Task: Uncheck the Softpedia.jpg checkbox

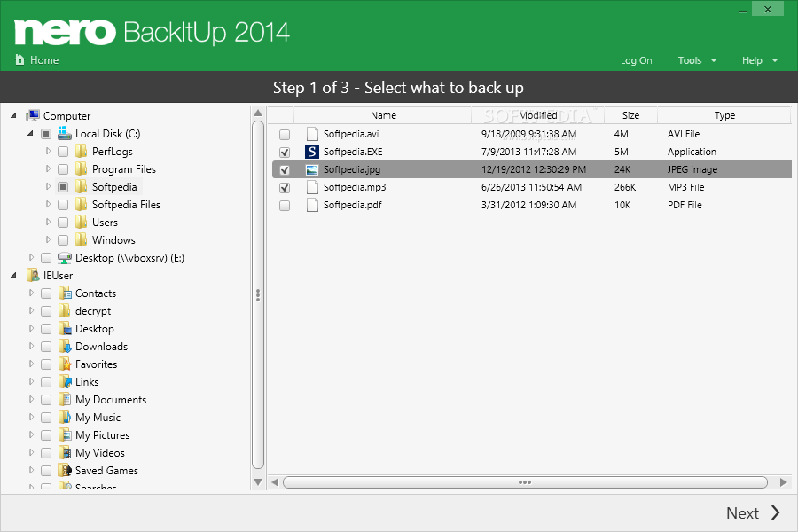Action: coord(285,170)
